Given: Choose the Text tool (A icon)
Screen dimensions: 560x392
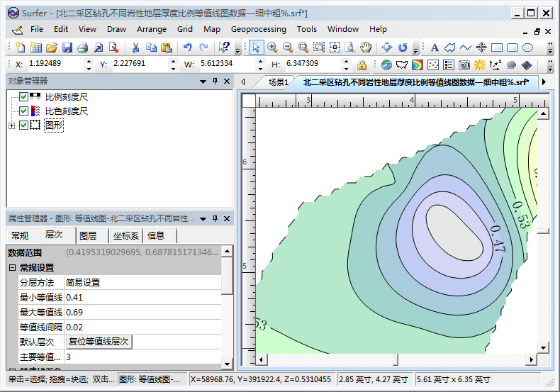Looking at the screenshot, I should click(435, 47).
